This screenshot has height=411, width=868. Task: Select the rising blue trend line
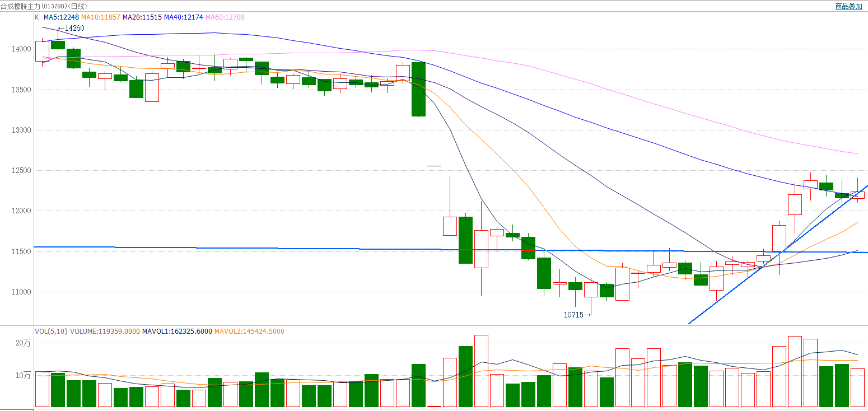tap(778, 255)
